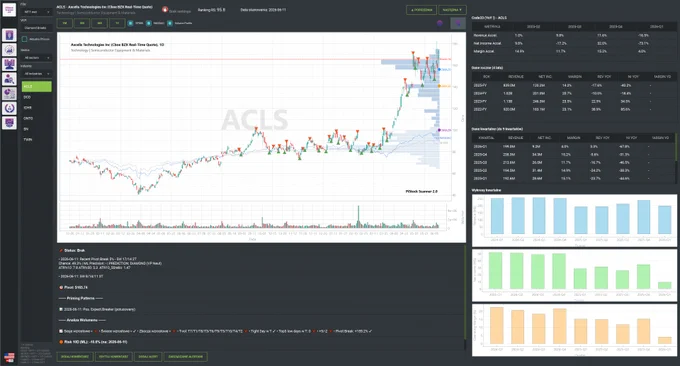
Task: Open the list dropdown at the top of the left panel
Action: 36,12
